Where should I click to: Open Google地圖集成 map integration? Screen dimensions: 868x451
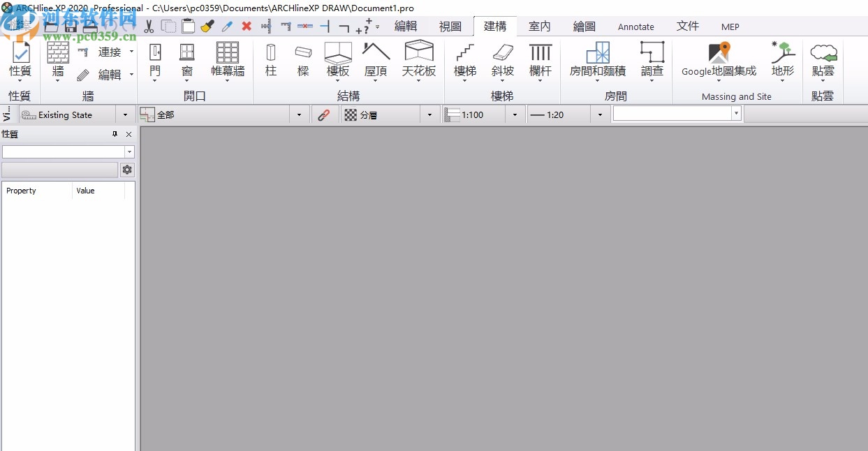pyautogui.click(x=719, y=60)
